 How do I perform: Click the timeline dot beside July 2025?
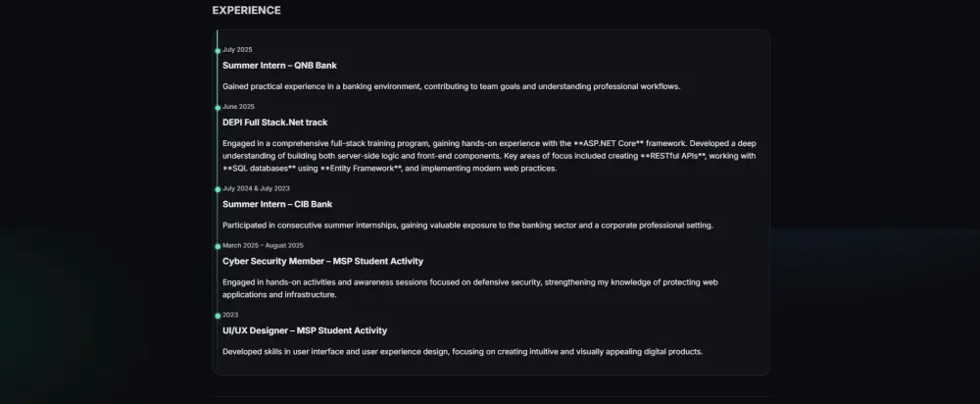[x=218, y=50]
